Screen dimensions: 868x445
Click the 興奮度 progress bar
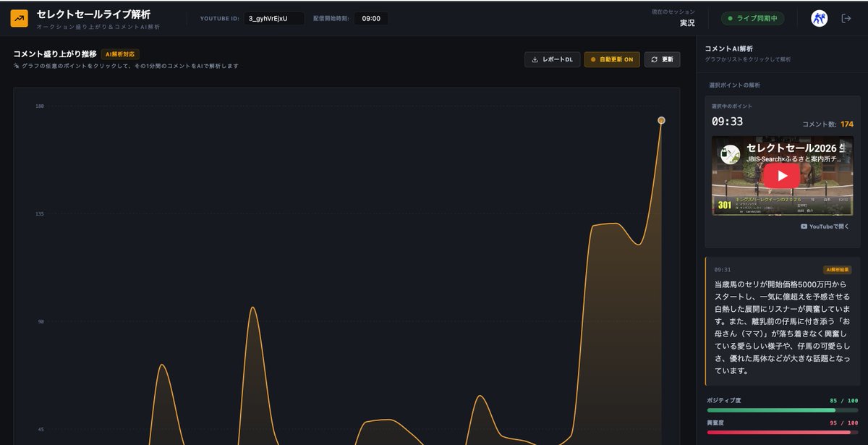(783, 432)
